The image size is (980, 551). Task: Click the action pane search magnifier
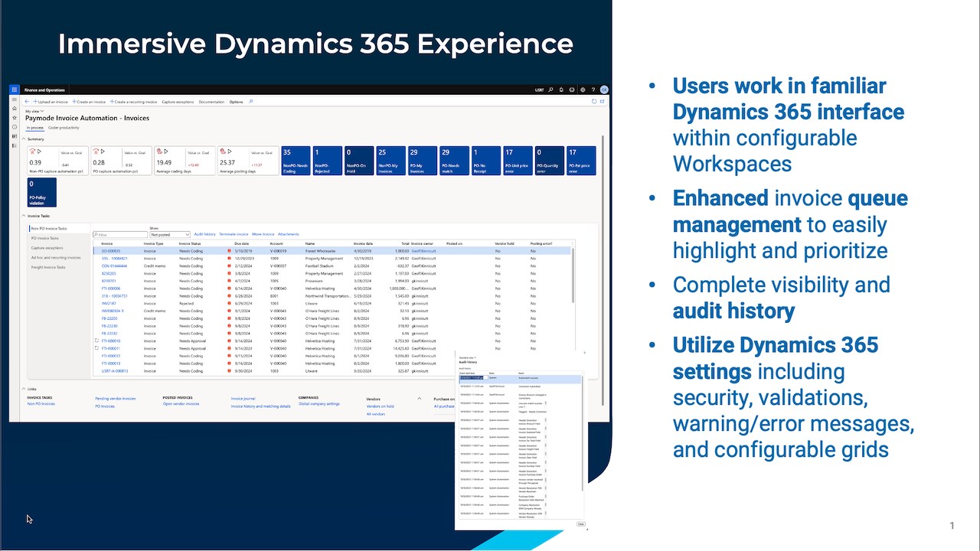tap(250, 102)
